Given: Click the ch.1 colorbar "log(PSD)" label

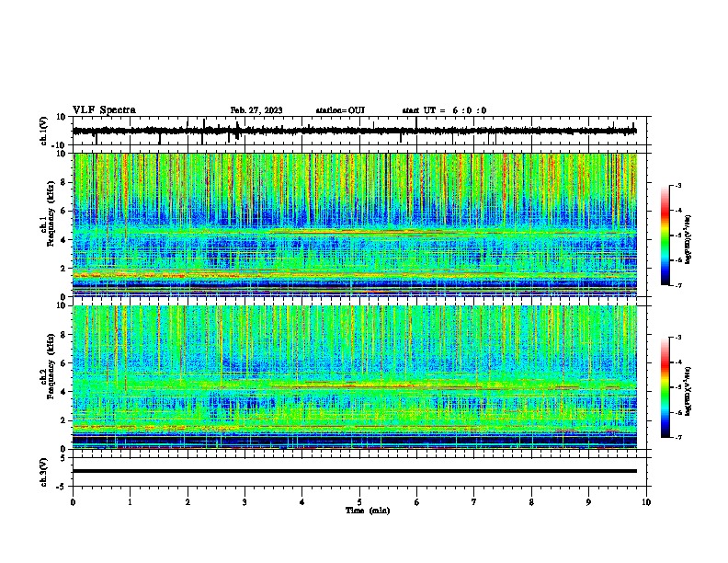Looking at the screenshot, I should 688,239.
